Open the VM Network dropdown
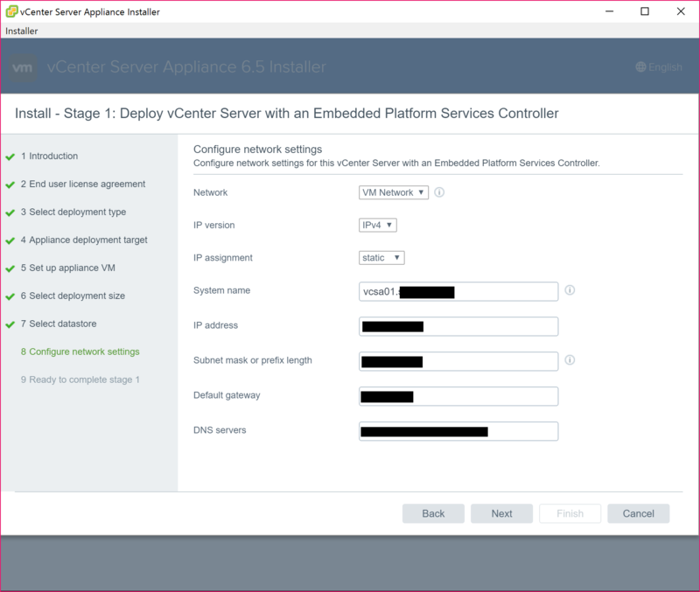Image resolution: width=700 pixels, height=592 pixels. point(393,192)
